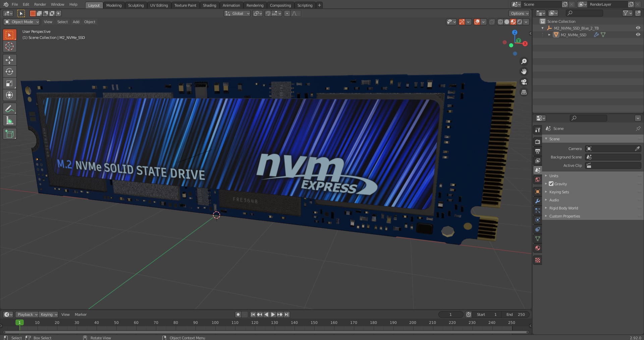Image resolution: width=644 pixels, height=340 pixels.
Task: Open the Physics properties tab
Action: (538, 220)
